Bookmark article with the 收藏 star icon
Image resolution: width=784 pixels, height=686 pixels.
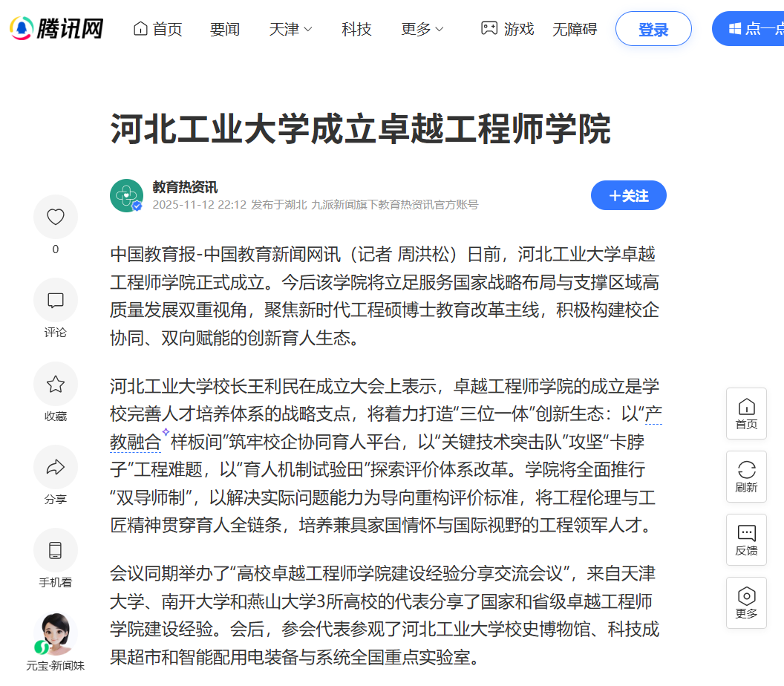[x=56, y=384]
